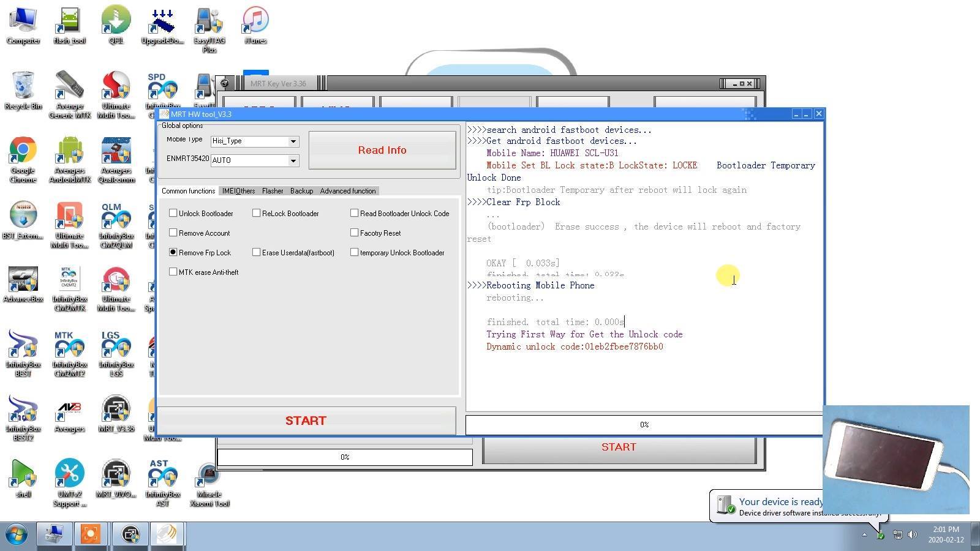The width and height of the screenshot is (980, 551).
Task: Select the InfinityBox AST shortcut
Action: coord(162,483)
